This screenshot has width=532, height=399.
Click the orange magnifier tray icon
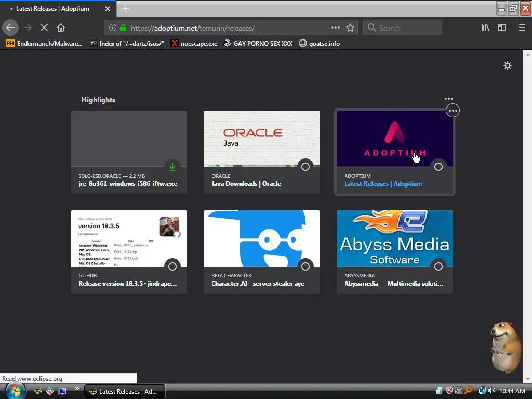click(x=468, y=391)
